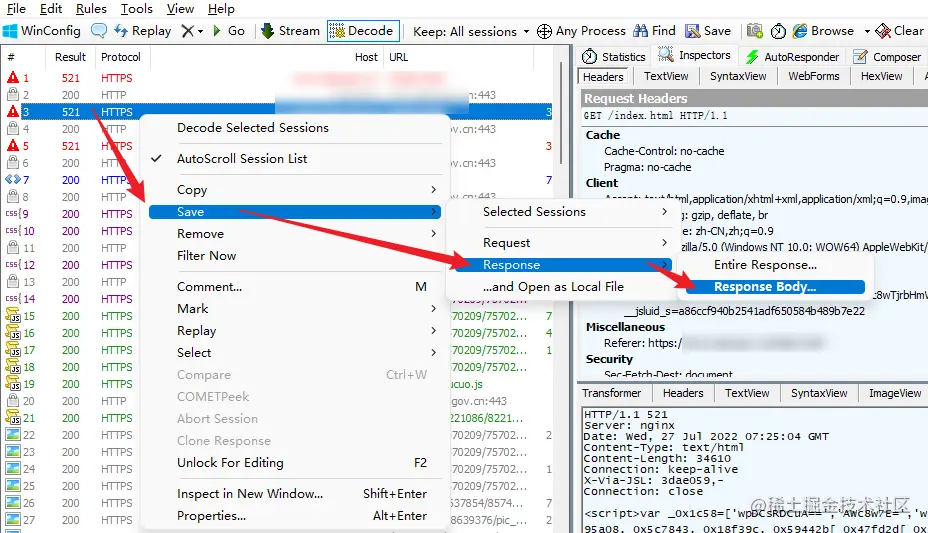
Task: Click the Any Process target icon
Action: point(544,31)
